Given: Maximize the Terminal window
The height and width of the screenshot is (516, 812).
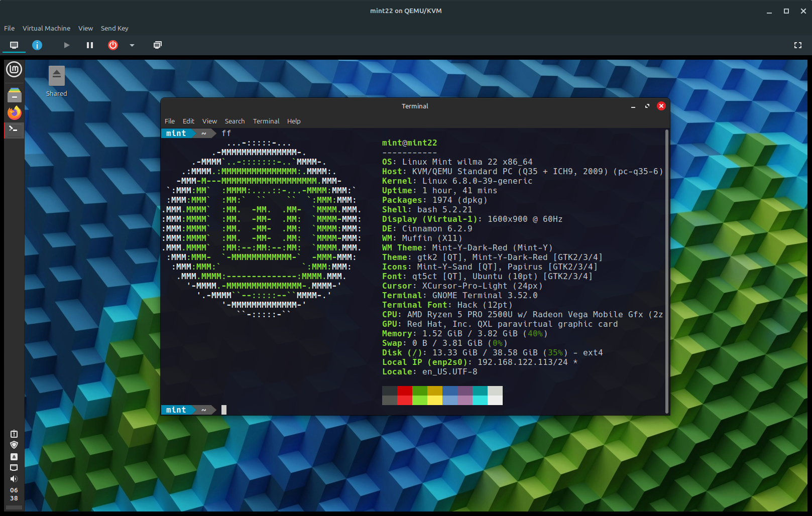Looking at the screenshot, I should 647,106.
